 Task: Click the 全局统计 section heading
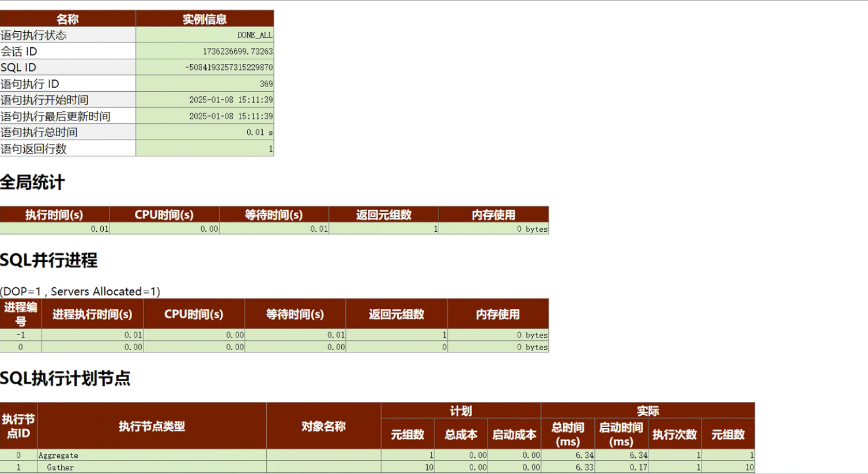pos(32,183)
